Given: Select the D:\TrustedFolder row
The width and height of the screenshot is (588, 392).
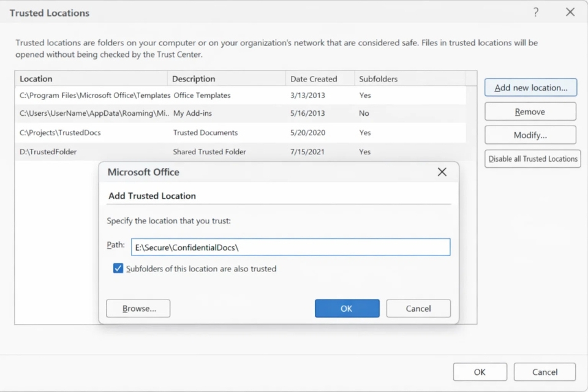Looking at the screenshot, I should click(73, 151).
